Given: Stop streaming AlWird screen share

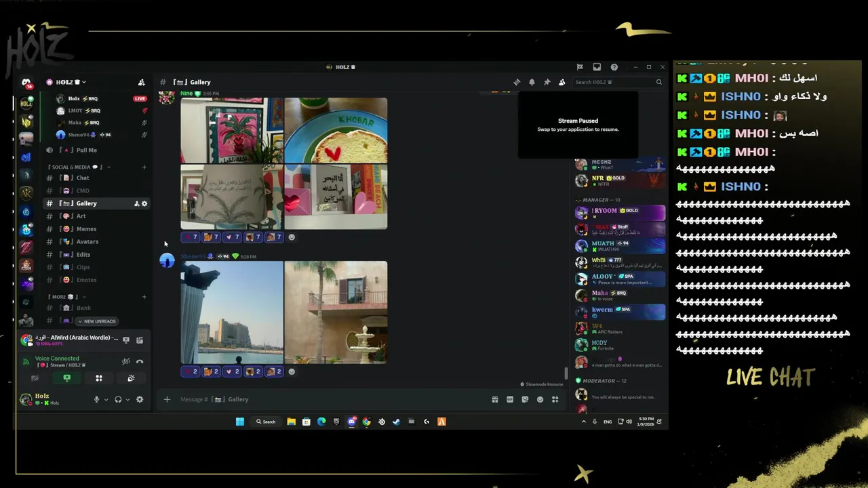Looking at the screenshot, I should coord(125,340).
